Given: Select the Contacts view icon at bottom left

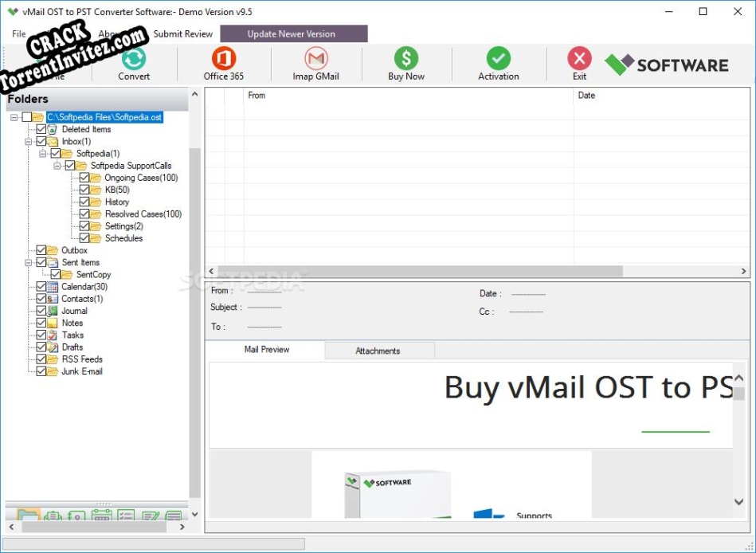Looking at the screenshot, I should coord(76,515).
